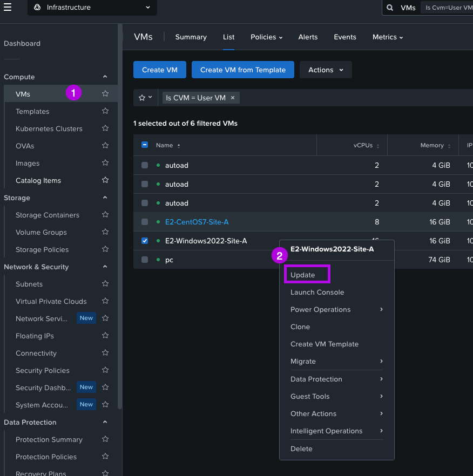Open the saved filters star dropdown
Screen dimensions: 473x476
145,98
